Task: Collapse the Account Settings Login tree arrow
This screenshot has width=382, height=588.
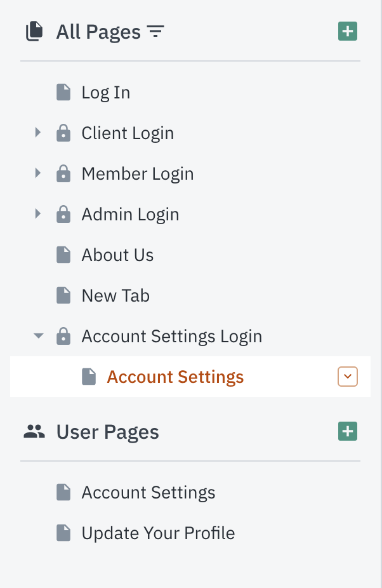Action: 39,336
